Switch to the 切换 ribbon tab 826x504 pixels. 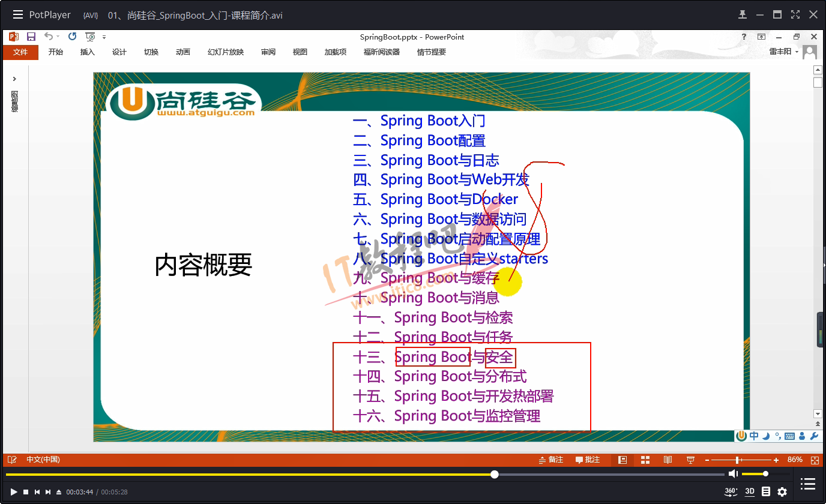pos(151,52)
